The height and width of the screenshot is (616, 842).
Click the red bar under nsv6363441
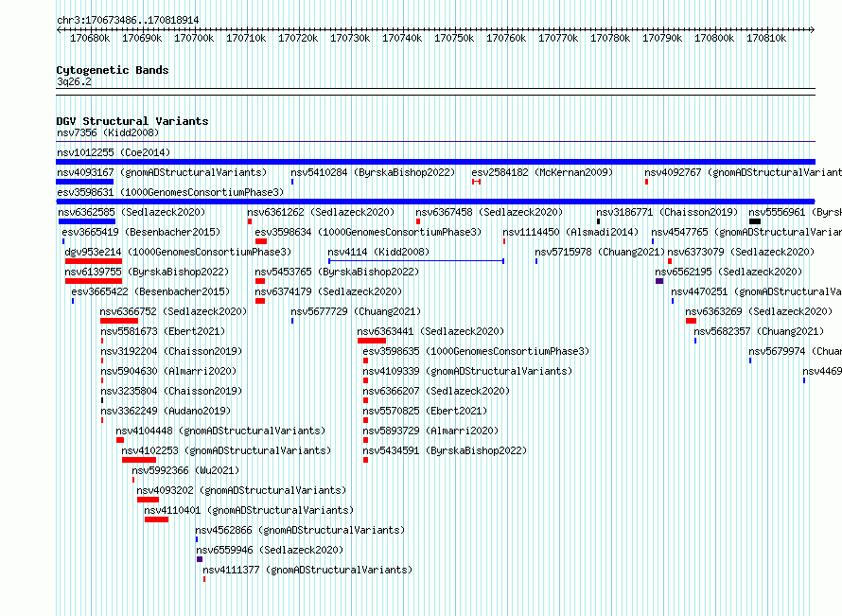click(x=372, y=341)
